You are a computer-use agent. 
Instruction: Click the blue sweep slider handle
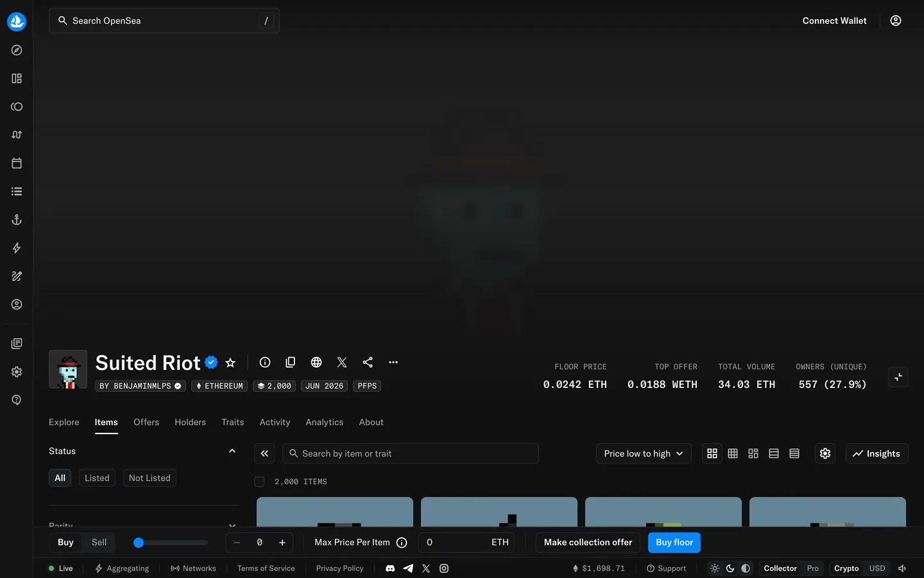pyautogui.click(x=139, y=543)
